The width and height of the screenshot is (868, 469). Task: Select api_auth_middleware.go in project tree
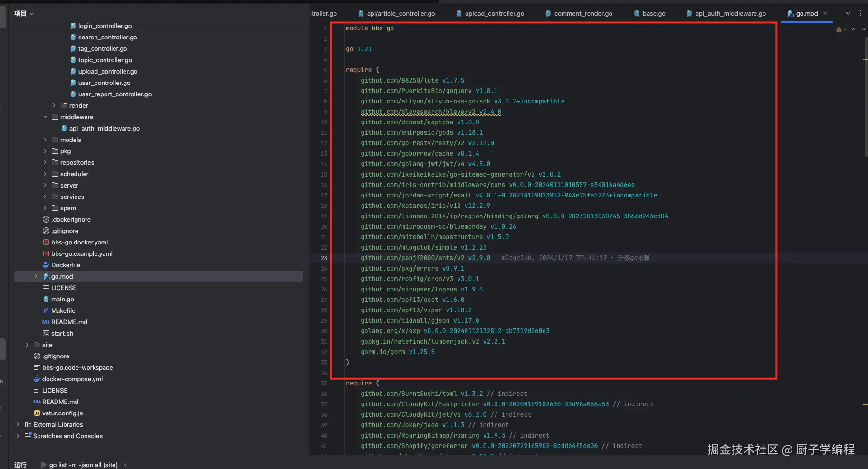click(105, 128)
